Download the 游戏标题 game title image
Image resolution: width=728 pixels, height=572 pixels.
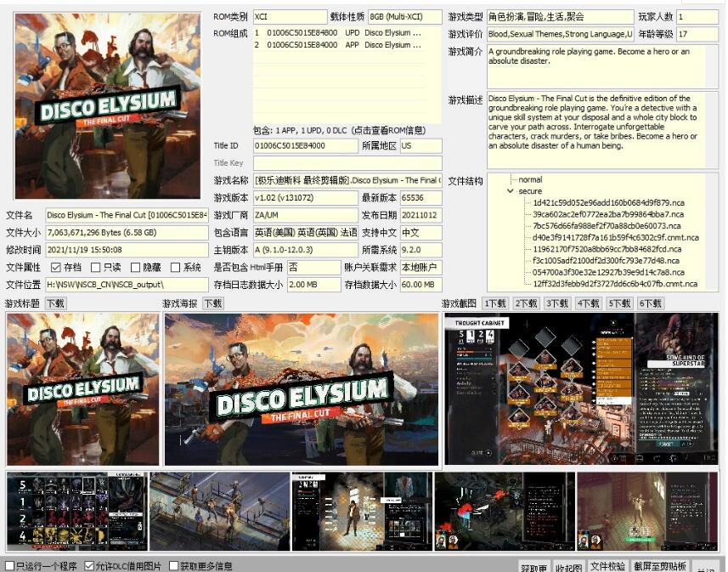pyautogui.click(x=56, y=303)
